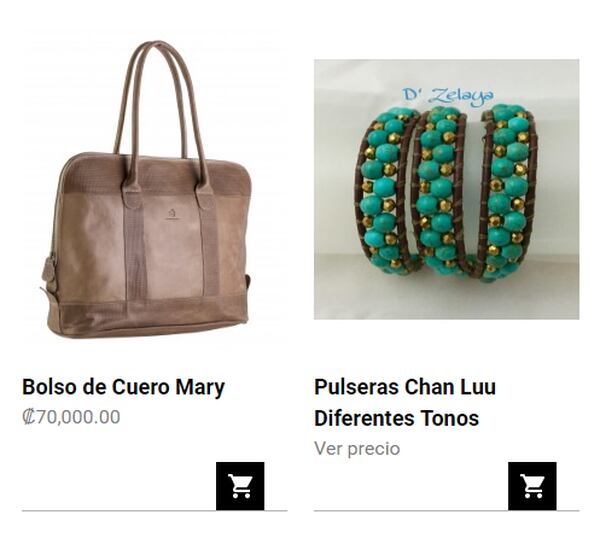The image size is (600, 544).
Task: Add Bolso de Cuero Mary to cart
Action: [x=240, y=486]
